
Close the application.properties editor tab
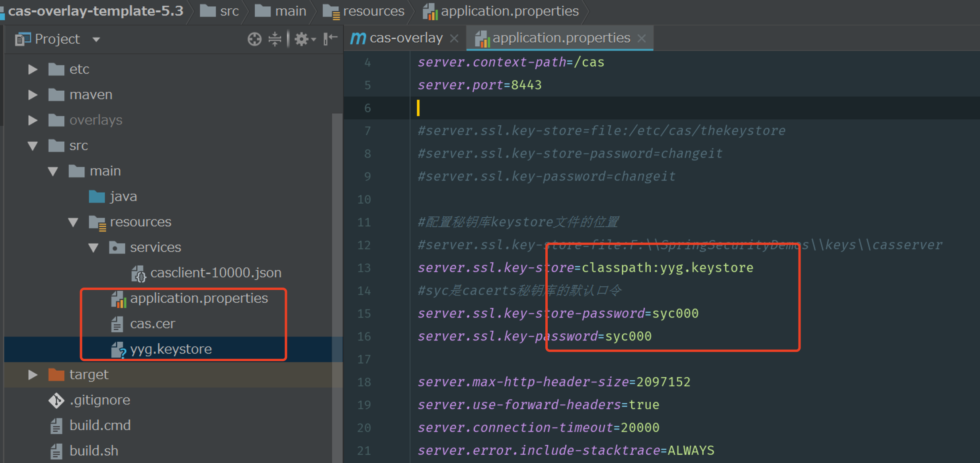pos(641,38)
